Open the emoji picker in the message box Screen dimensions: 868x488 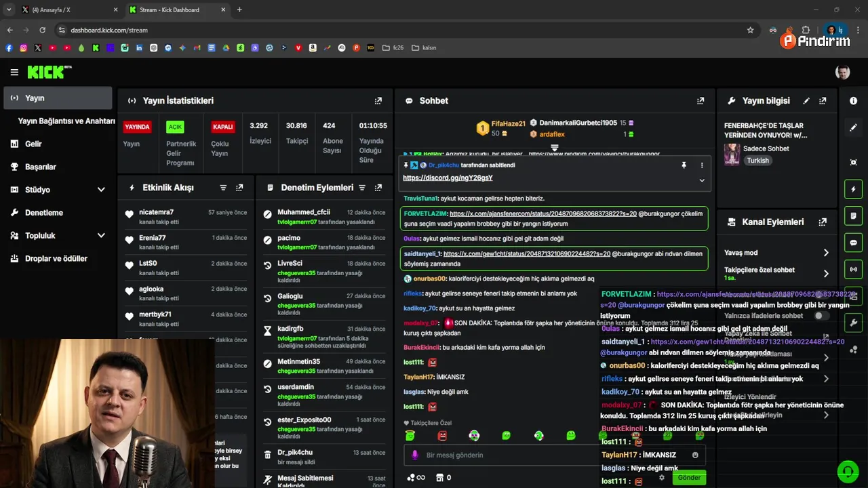[695, 455]
